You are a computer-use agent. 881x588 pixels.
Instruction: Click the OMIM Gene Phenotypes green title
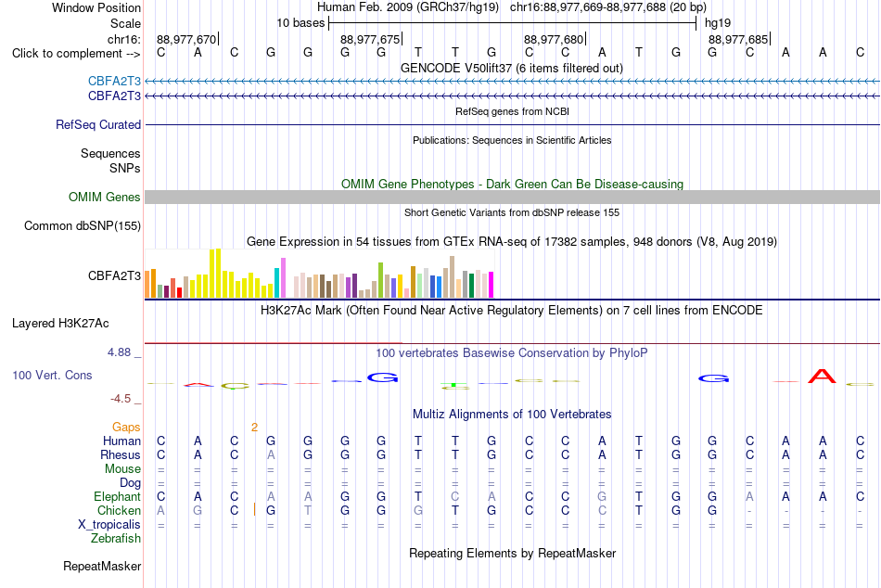tap(512, 184)
